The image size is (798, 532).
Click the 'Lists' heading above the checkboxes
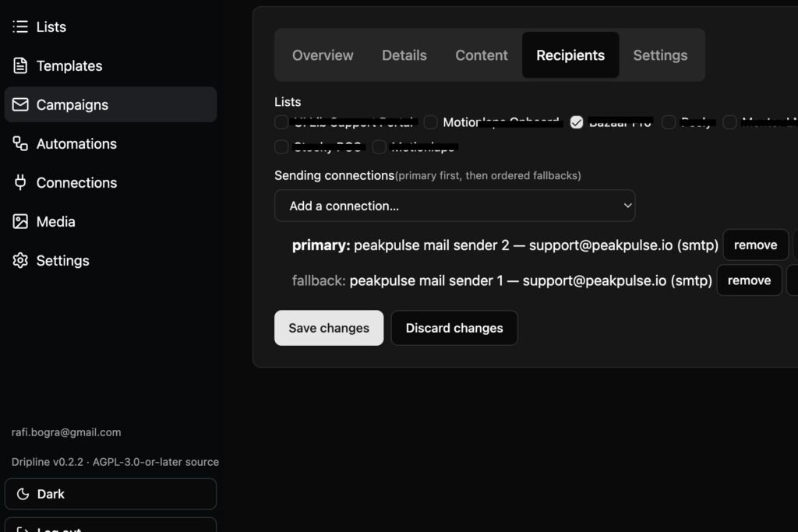coord(288,102)
